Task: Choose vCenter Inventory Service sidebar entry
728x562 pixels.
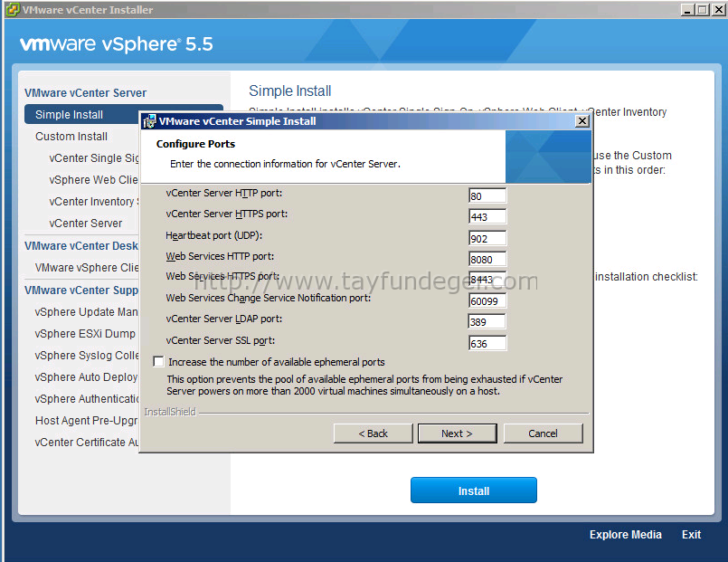Action: point(94,202)
